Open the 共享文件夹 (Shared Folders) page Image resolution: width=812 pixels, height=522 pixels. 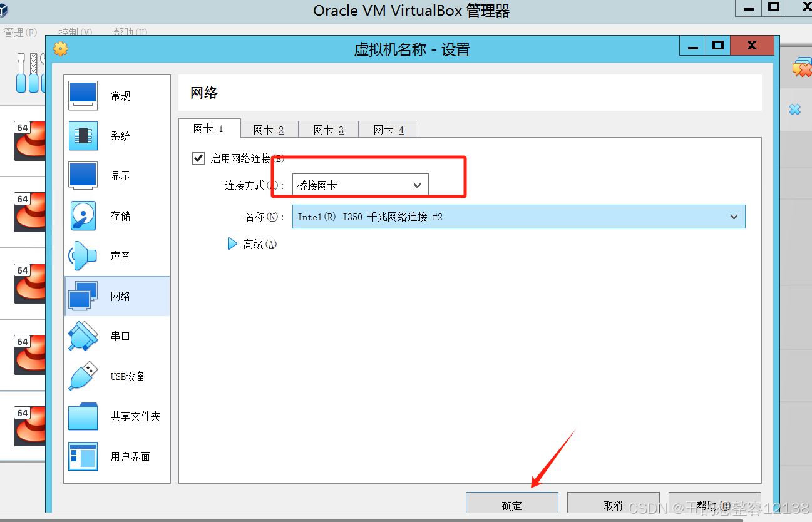117,416
